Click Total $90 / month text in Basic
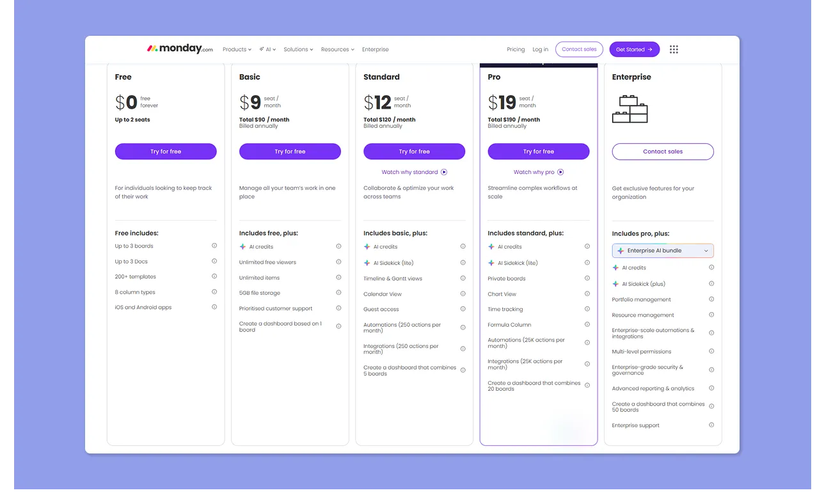The image size is (824, 504). [x=264, y=120]
